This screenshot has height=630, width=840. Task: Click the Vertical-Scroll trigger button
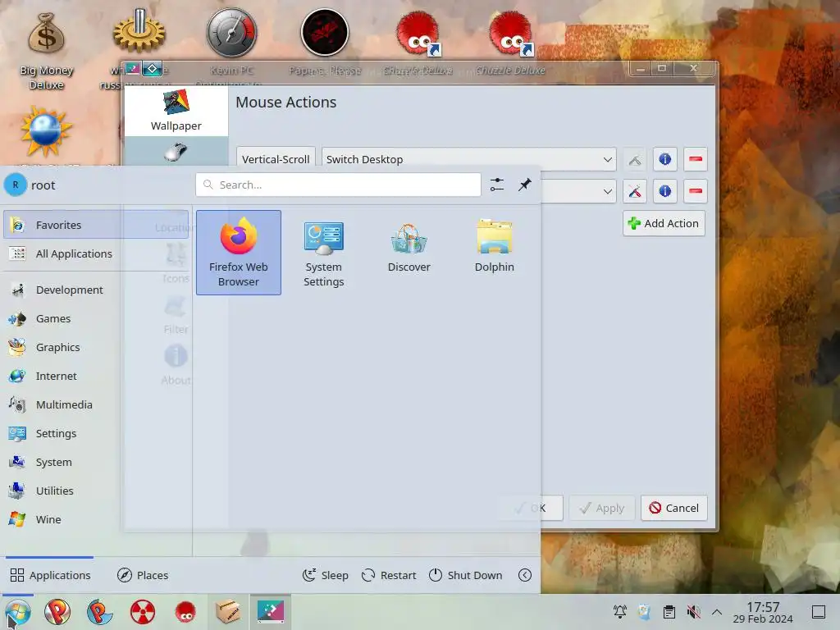pos(276,159)
